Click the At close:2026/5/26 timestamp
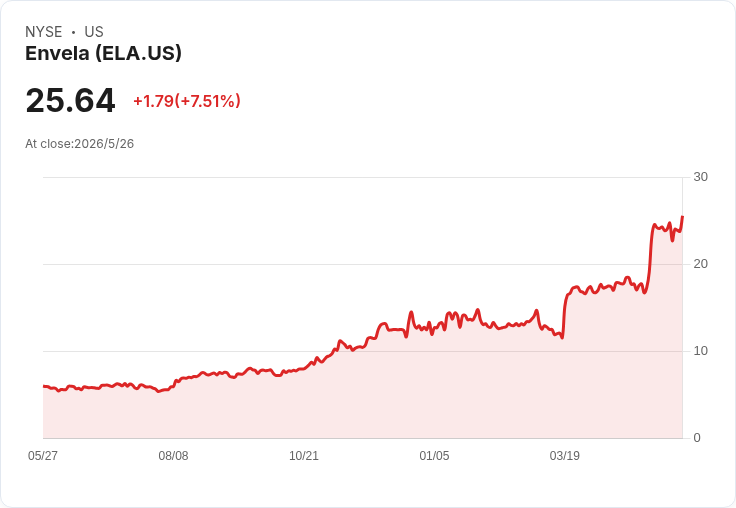736x508 pixels. [79, 144]
